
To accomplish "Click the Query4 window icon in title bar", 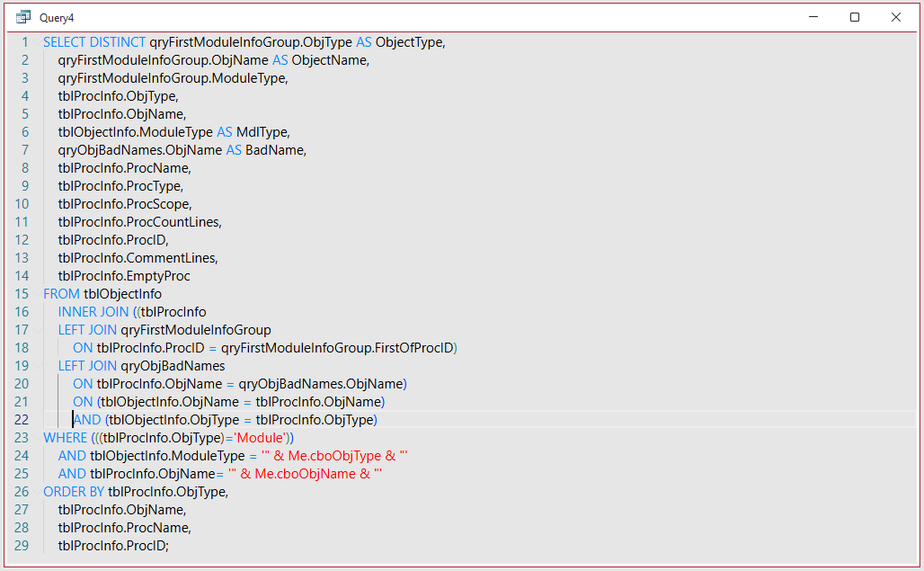I will coord(23,17).
